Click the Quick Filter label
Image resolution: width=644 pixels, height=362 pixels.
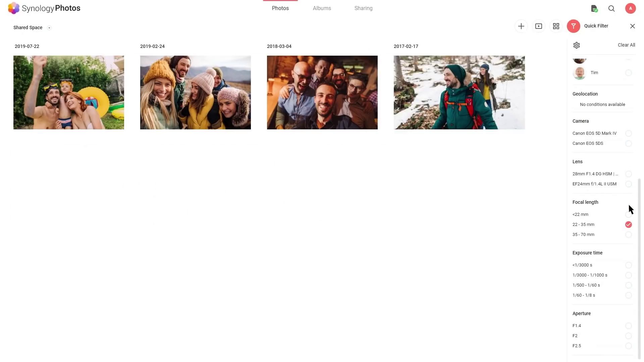596,26
